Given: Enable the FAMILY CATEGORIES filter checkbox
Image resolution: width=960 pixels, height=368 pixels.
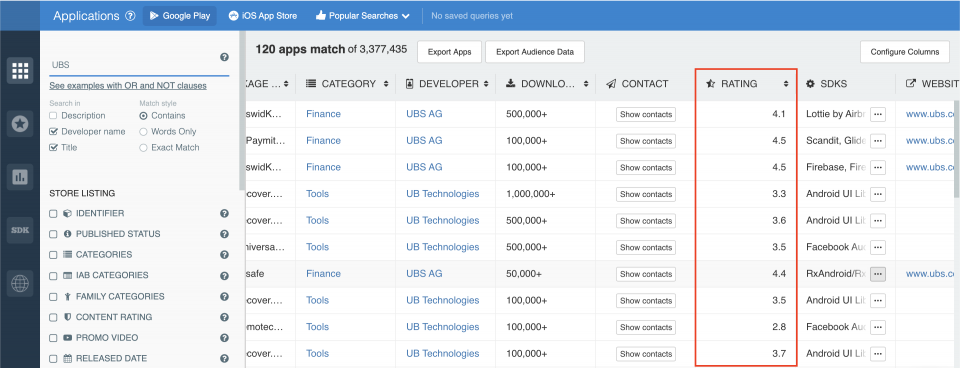Looking at the screenshot, I should [53, 296].
